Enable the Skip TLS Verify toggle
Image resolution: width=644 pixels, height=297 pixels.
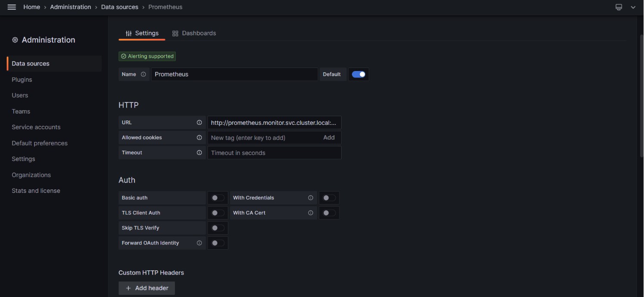[218, 228]
